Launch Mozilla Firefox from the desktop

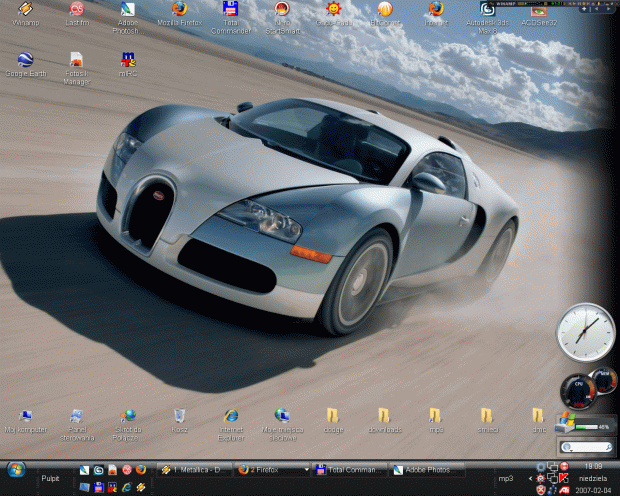pyautogui.click(x=179, y=11)
